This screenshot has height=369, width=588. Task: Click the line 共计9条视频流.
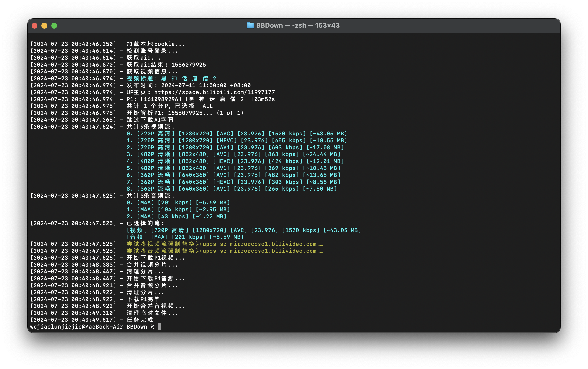pyautogui.click(x=150, y=127)
